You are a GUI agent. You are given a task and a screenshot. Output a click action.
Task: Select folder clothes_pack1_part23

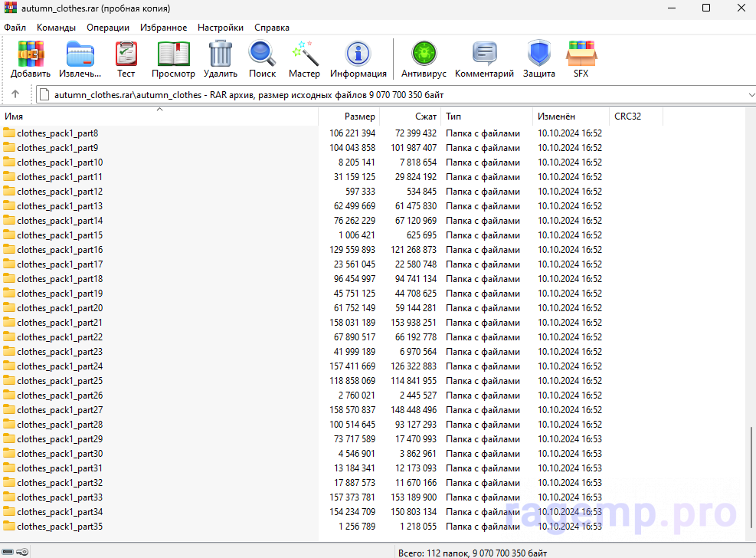pyautogui.click(x=60, y=352)
